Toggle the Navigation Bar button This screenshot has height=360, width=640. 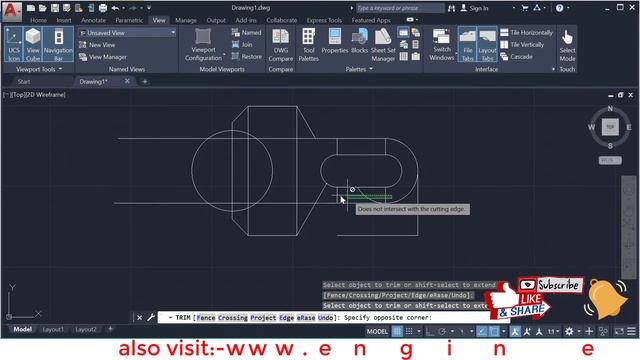pos(58,44)
